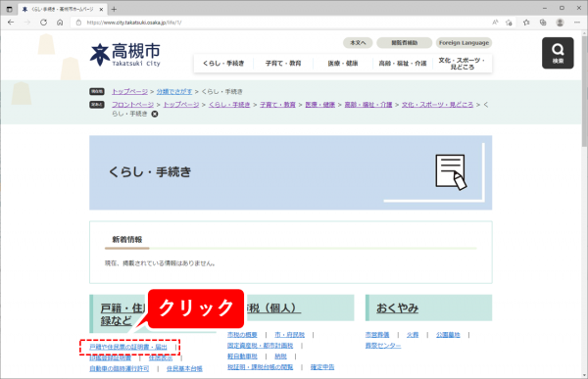Screen dimensions: 588x379
Task: Open the 住居表示 link
Action: tap(161, 358)
